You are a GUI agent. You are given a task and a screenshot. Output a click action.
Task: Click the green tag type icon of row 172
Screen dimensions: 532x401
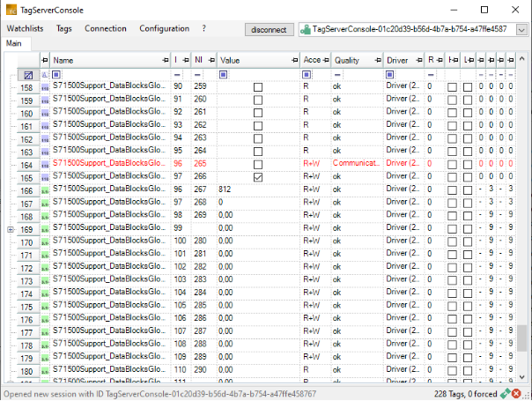(x=45, y=269)
